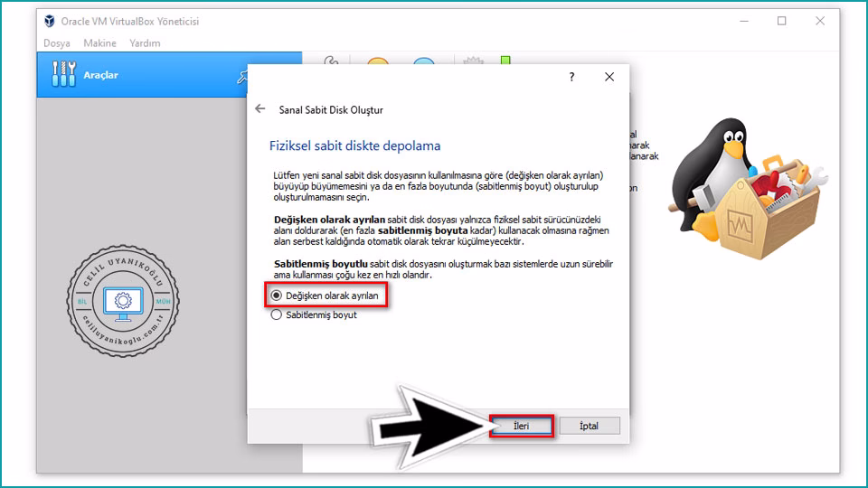Select the Değişken olarak ayrılan radio button
The height and width of the screenshot is (488, 868).
coord(277,296)
